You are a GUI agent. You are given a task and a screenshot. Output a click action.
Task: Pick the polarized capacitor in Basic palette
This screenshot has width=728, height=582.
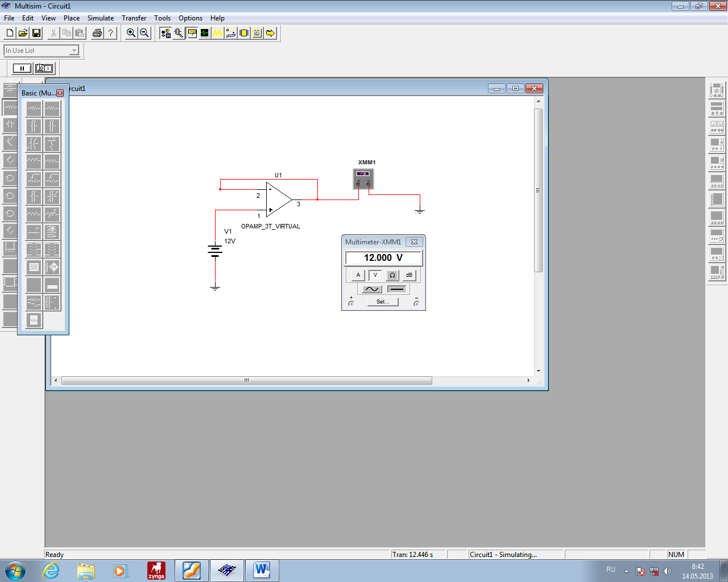click(x=34, y=144)
